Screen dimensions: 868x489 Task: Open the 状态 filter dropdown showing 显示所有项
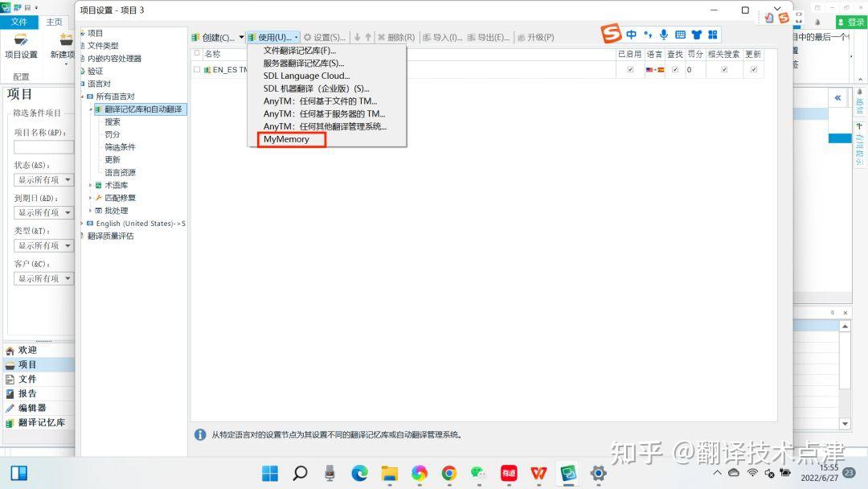click(44, 179)
